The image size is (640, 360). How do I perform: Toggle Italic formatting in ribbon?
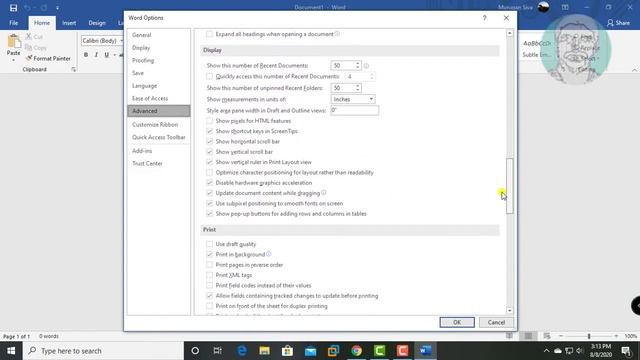[96, 55]
